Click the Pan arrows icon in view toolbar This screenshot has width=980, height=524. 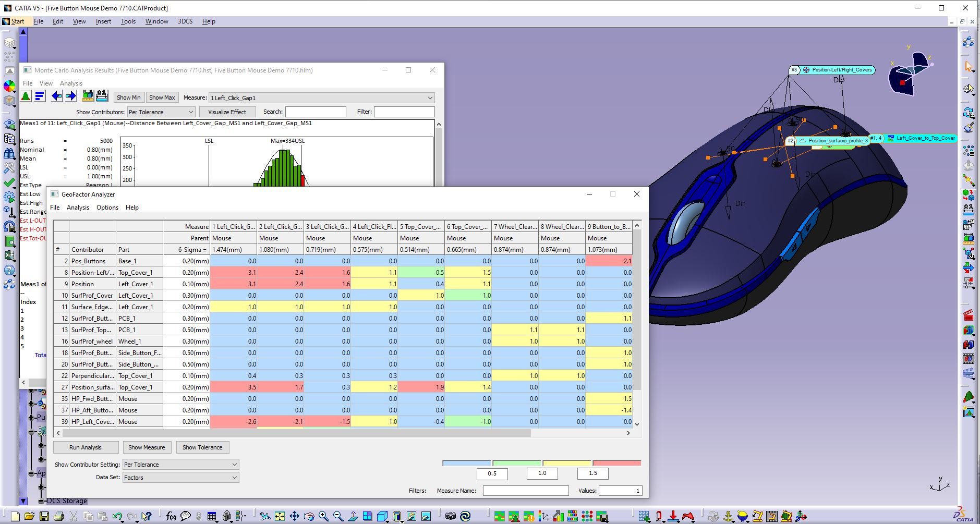(x=294, y=516)
